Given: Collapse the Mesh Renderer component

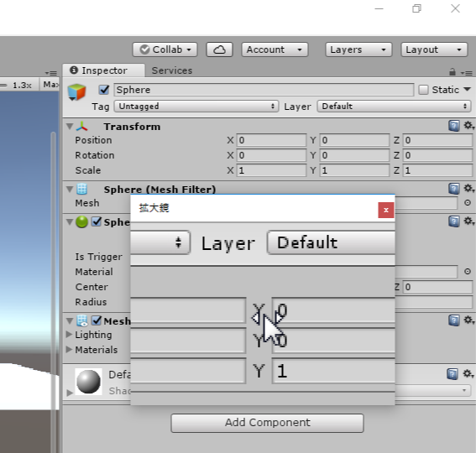Looking at the screenshot, I should [70, 321].
